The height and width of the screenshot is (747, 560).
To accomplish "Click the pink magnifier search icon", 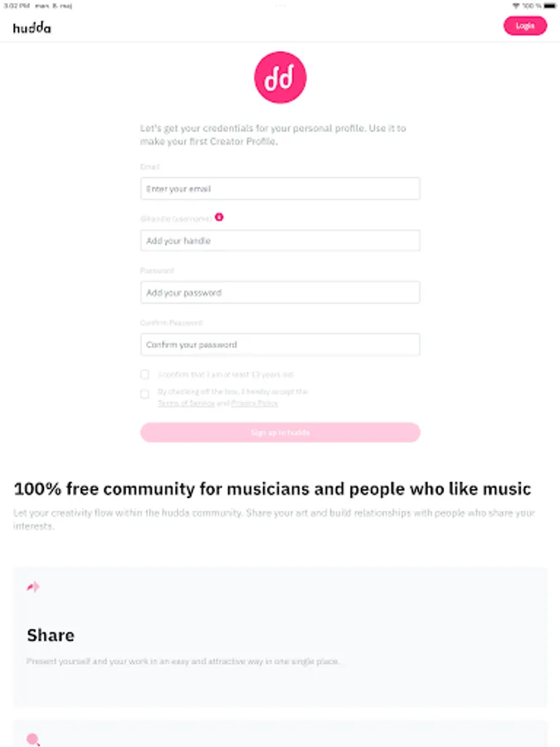I will pos(33,739).
